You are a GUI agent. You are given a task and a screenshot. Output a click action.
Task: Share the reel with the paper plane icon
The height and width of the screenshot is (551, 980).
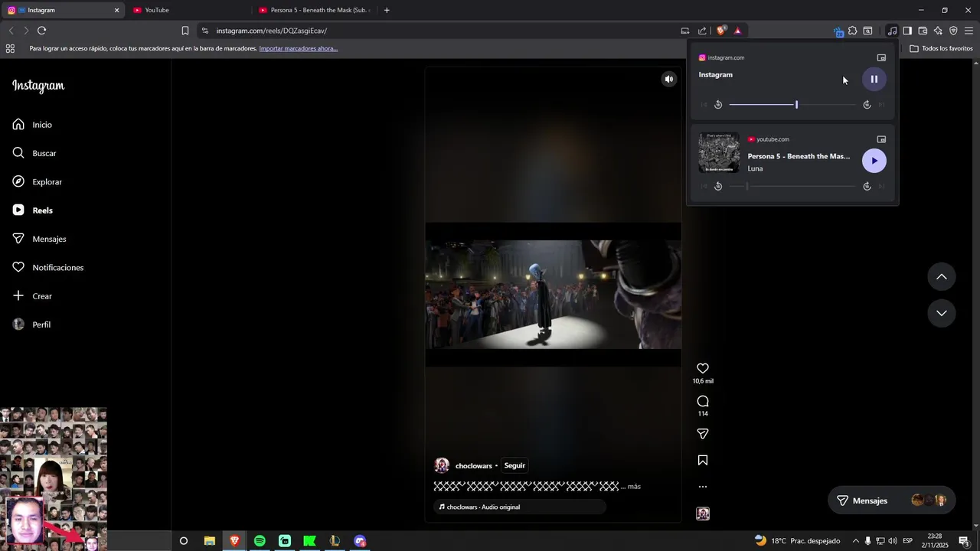pos(703,434)
